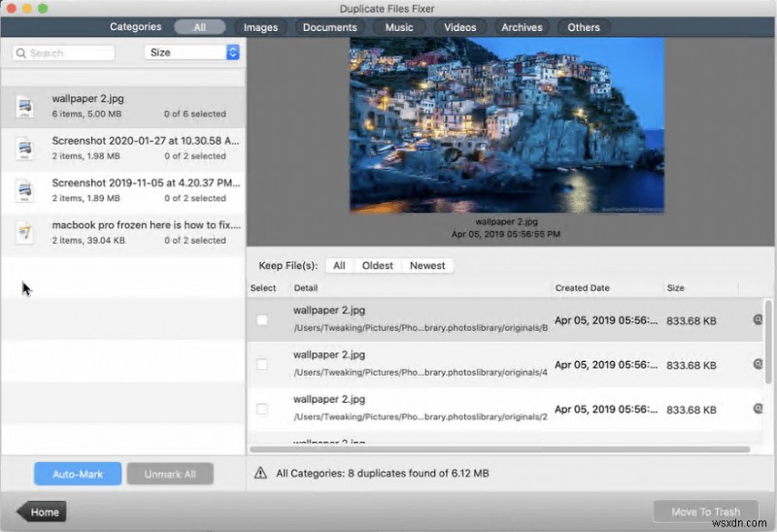Choose Keep Files: Newest option
The image size is (777, 532).
(427, 265)
